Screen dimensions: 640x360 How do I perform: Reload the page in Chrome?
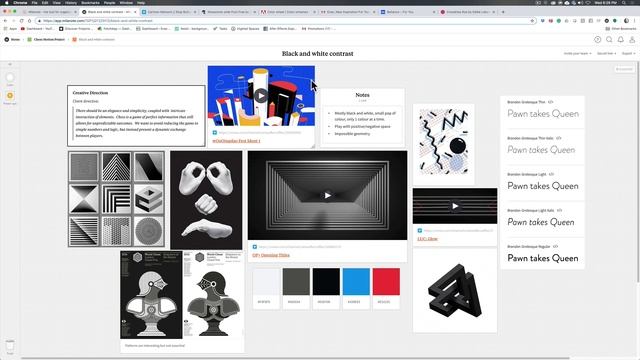21,20
